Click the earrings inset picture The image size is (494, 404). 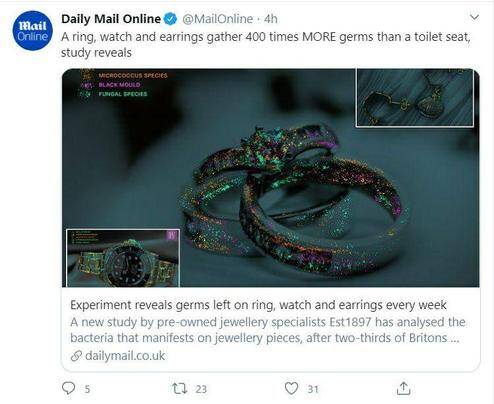pos(415,98)
